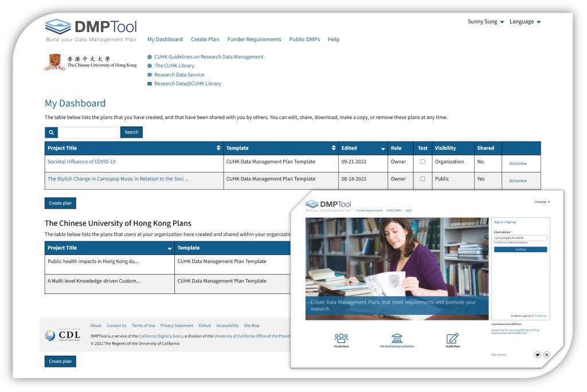Open the Research Data Service link
The height and width of the screenshot is (392, 587).
[179, 75]
